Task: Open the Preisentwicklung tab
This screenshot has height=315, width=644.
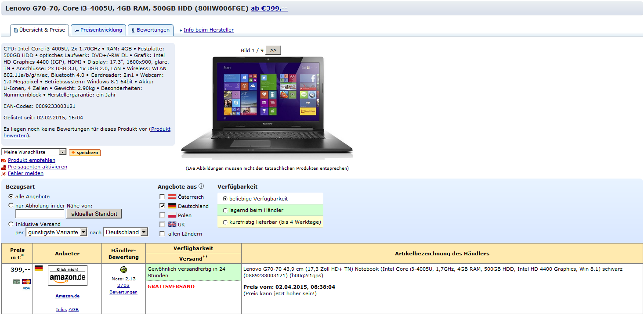Action: 98,30
